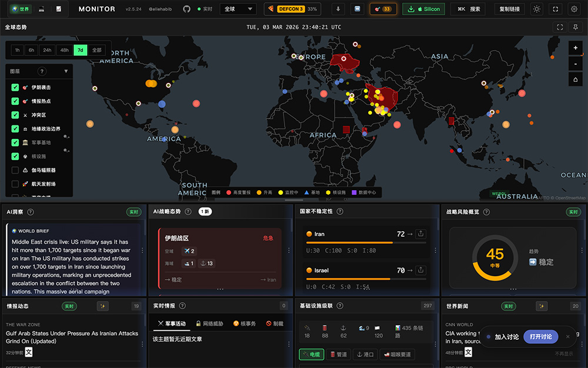Open the orange threat counter showing 33

pos(383,9)
